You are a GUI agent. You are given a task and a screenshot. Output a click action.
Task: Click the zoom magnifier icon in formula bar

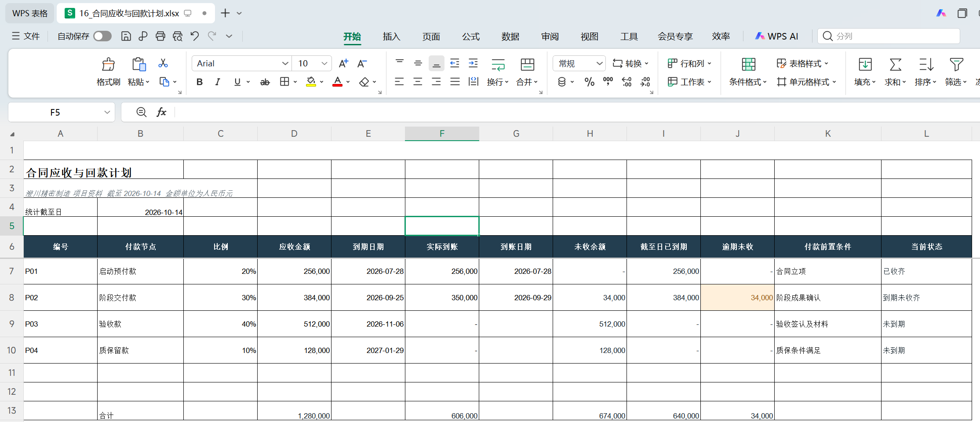click(x=141, y=112)
